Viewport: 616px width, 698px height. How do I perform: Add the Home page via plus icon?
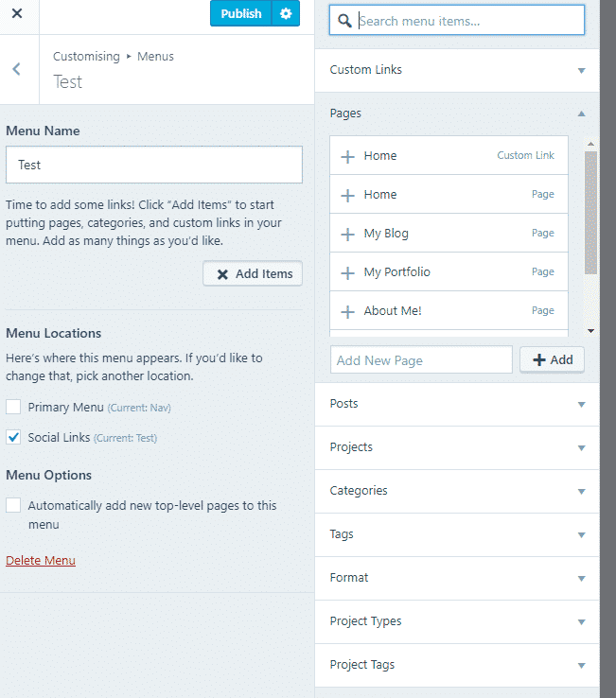347,195
